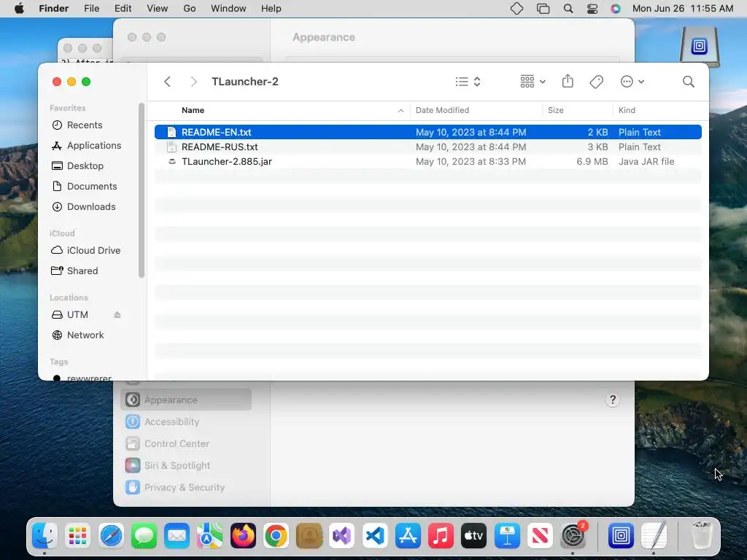The width and height of the screenshot is (747, 560).
Task: Open Visual Studio Code from the Dock
Action: 375,535
